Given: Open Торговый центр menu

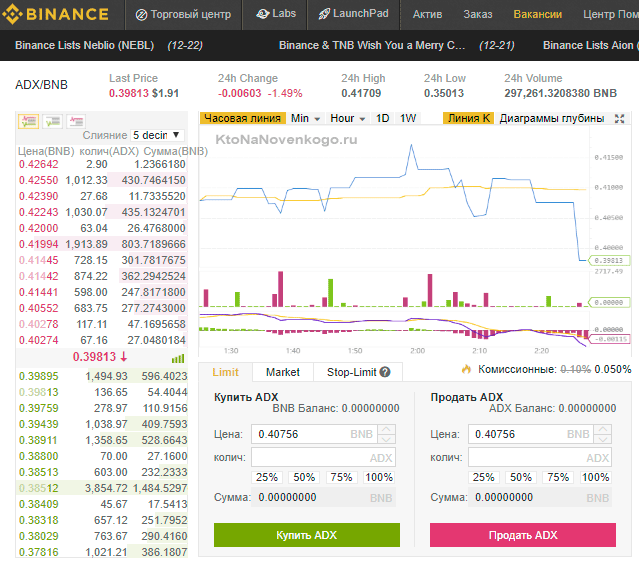Looking at the screenshot, I should pyautogui.click(x=183, y=15).
